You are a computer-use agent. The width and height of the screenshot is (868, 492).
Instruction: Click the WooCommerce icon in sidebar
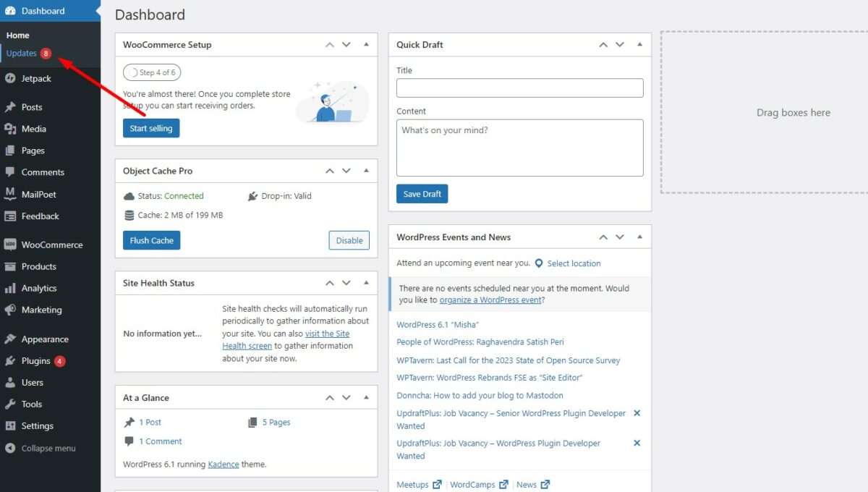(10, 245)
